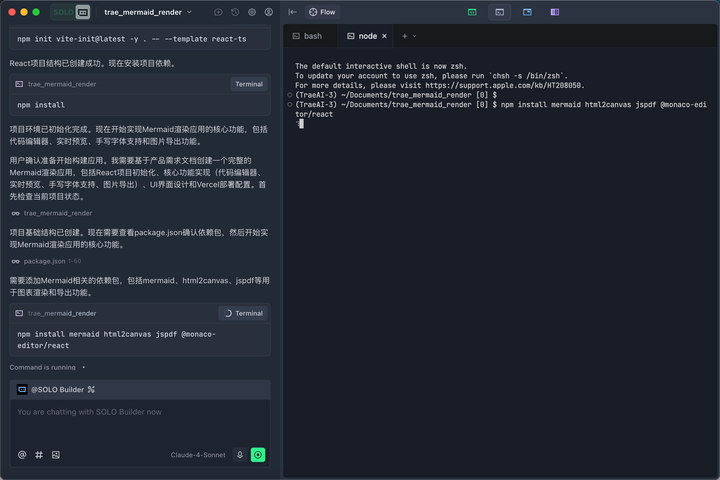Open the chat history
Screen dimensions: 720x480
(235, 12)
